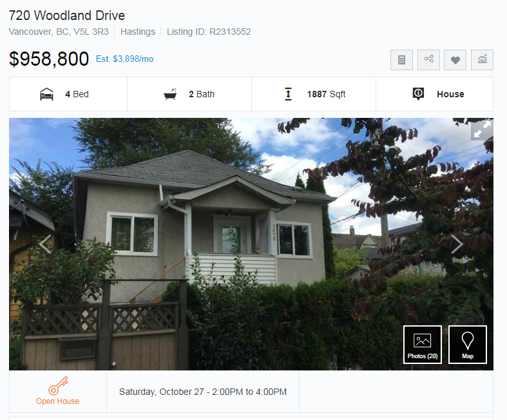This screenshot has width=507, height=420.
Task: Select the 4 Bed info cell
Action: (x=68, y=94)
